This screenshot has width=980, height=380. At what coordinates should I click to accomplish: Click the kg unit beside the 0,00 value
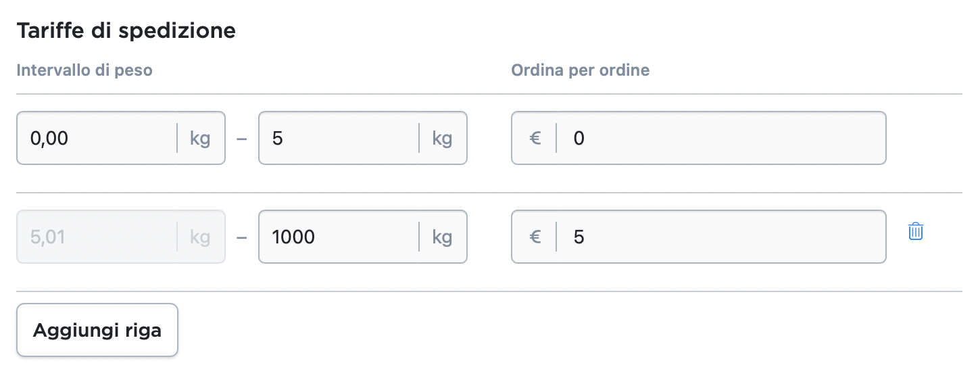[200, 139]
